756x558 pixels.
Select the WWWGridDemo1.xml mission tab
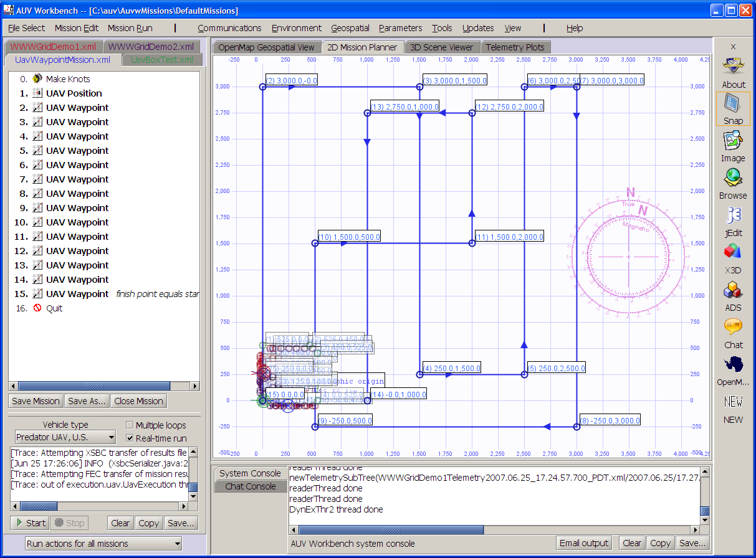click(x=53, y=47)
